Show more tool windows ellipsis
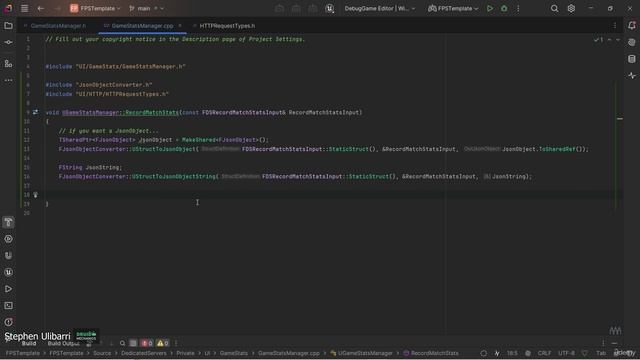This screenshot has height=360, width=640. [8, 80]
